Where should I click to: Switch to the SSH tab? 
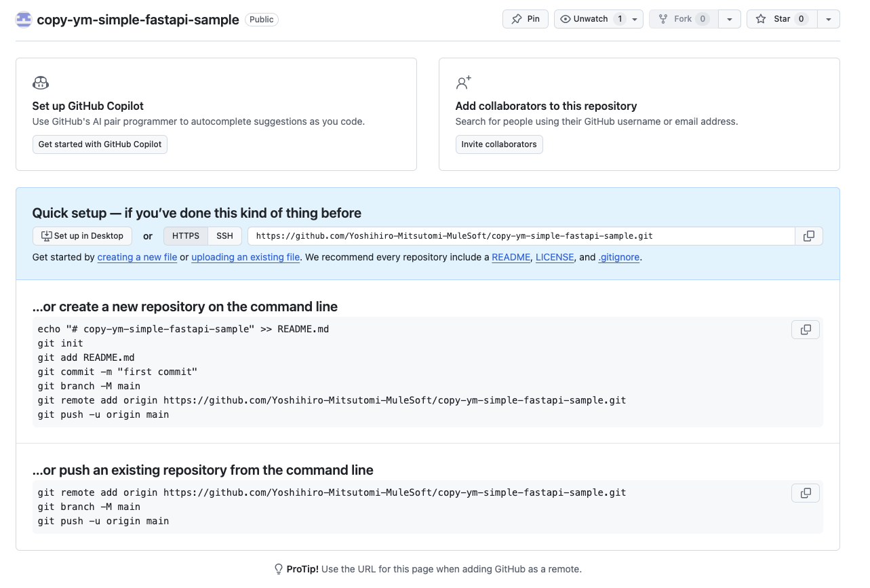(224, 235)
